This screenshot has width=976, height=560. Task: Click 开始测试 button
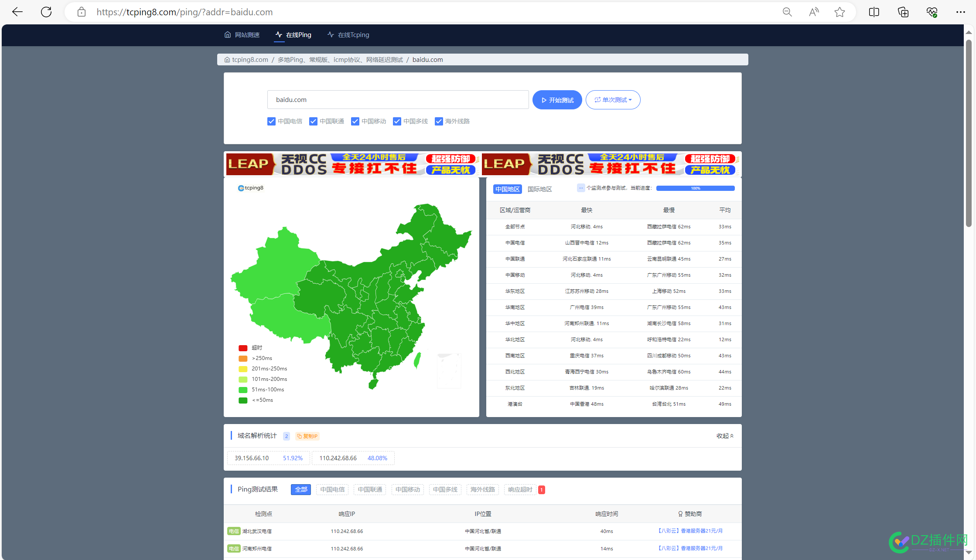pos(557,100)
